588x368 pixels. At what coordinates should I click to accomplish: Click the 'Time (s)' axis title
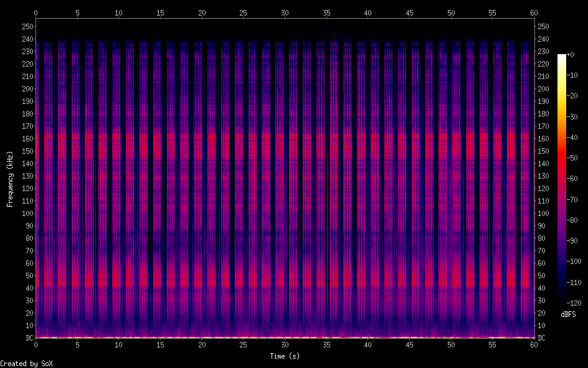[285, 356]
